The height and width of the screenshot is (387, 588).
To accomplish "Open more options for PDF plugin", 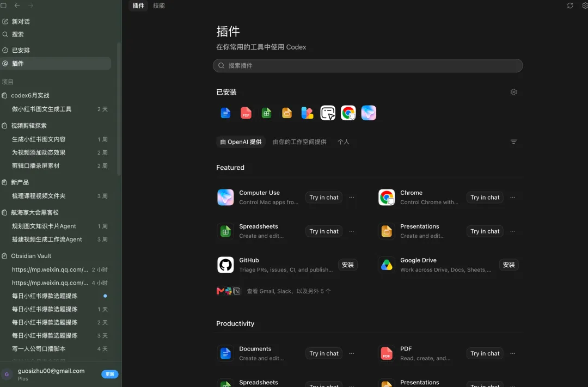I will coord(513,353).
